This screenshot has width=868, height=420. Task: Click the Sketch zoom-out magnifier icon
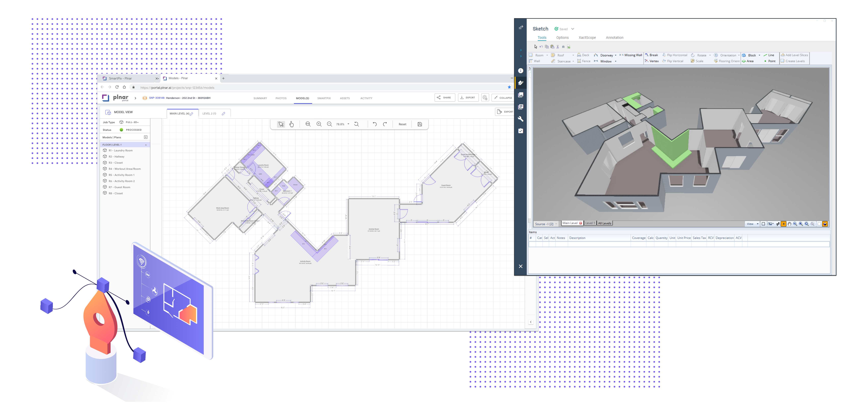(795, 224)
